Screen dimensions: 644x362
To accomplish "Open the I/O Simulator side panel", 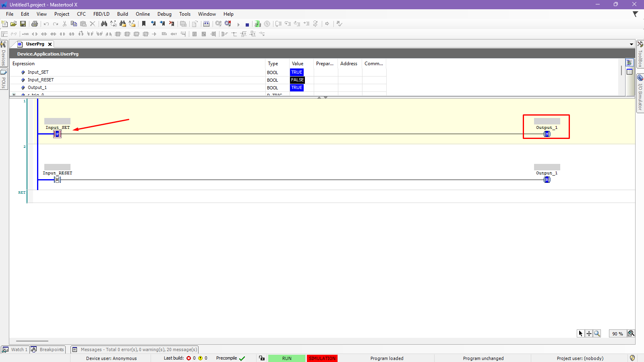I will pos(640,93).
